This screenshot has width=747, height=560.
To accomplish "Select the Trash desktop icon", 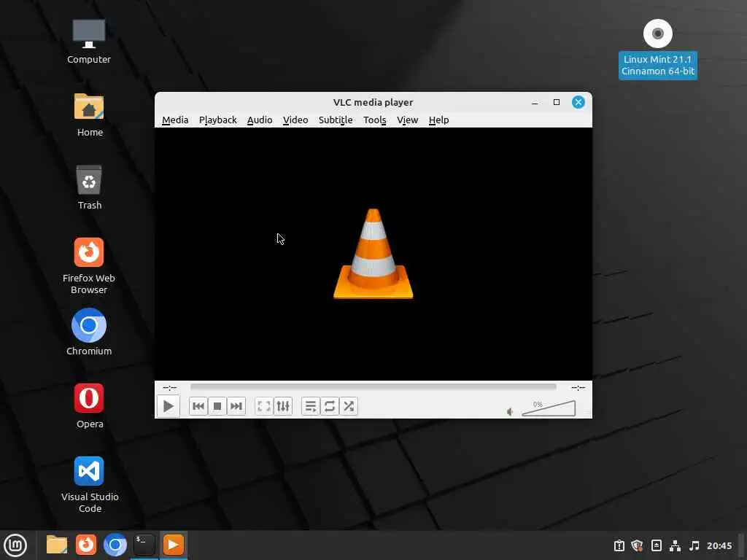I will (x=89, y=187).
